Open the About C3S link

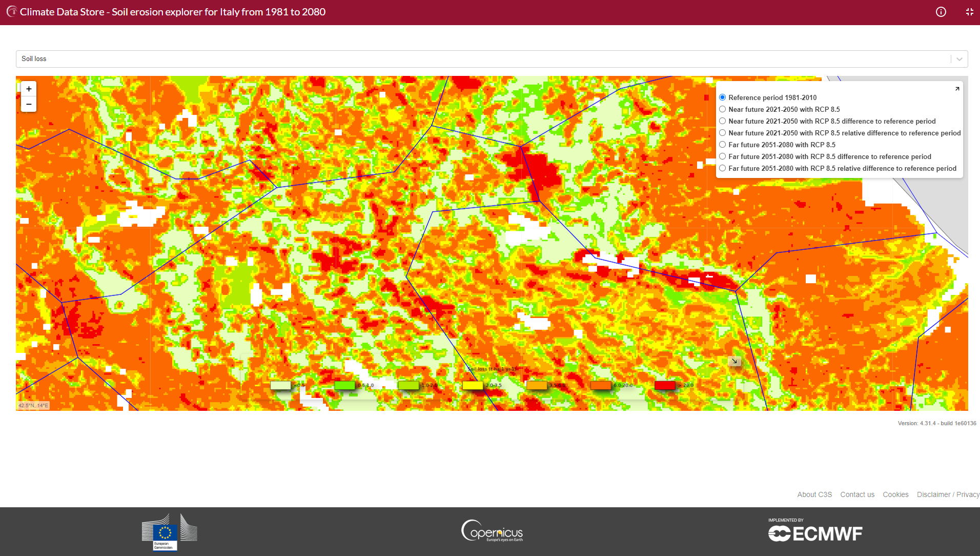click(x=814, y=494)
